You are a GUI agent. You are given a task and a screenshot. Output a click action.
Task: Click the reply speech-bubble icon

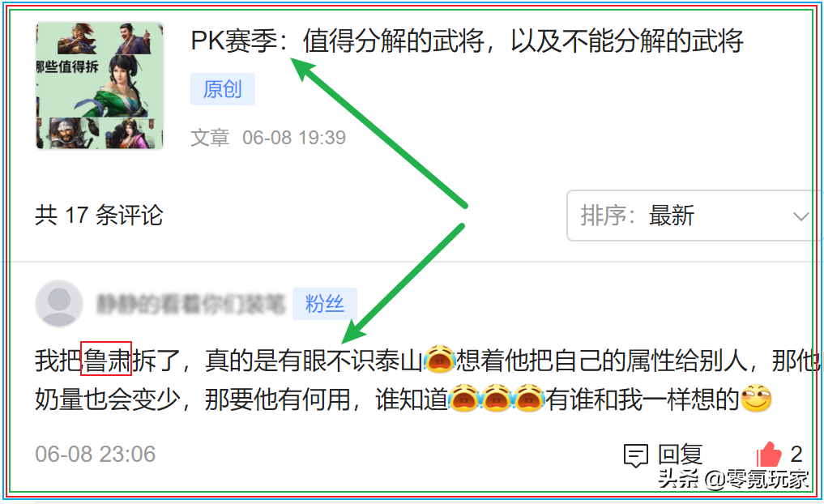pos(635,455)
